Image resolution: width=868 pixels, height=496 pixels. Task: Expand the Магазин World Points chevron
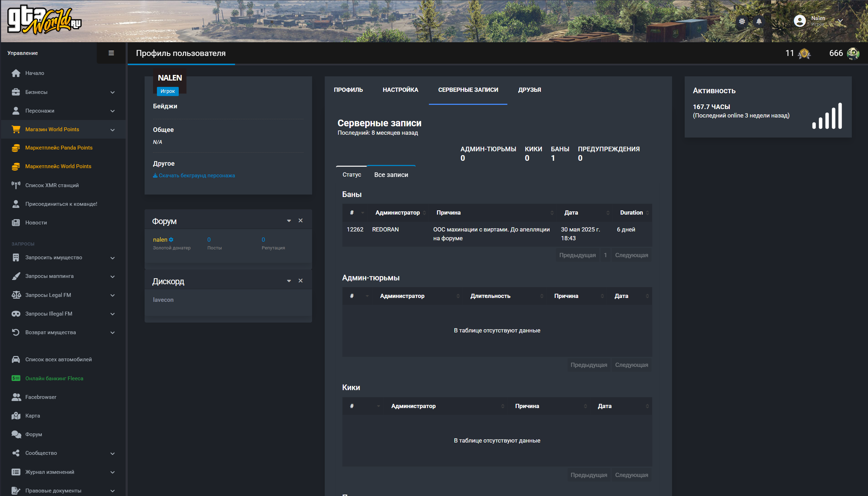tap(113, 130)
